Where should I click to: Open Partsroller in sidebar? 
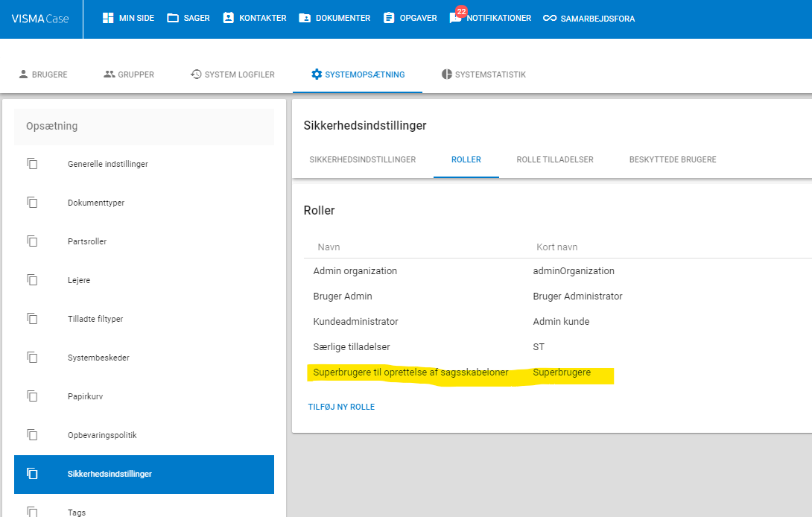(144, 241)
